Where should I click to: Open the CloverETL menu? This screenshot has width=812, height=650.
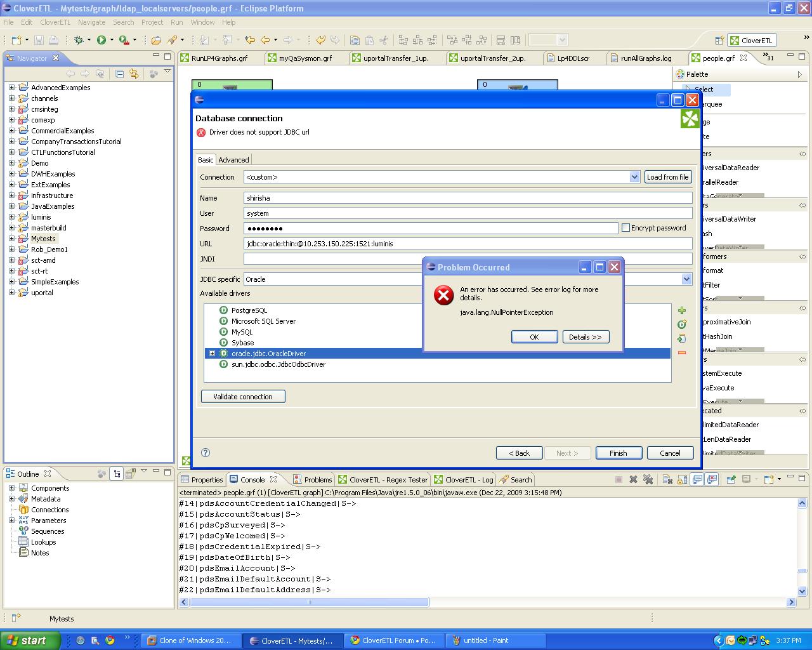pos(55,22)
